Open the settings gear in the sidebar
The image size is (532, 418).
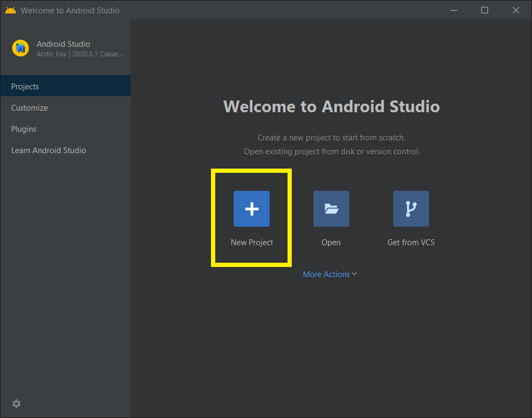16,404
